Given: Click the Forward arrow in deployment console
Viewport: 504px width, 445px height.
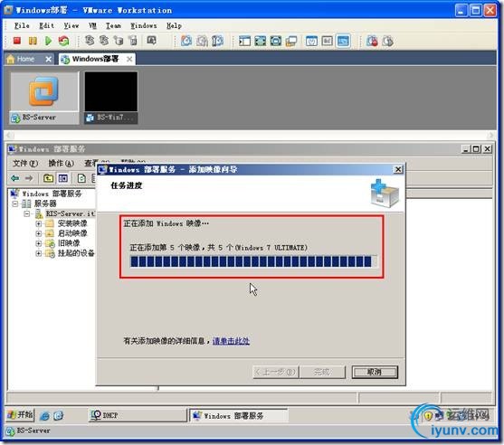Looking at the screenshot, I should [x=29, y=177].
